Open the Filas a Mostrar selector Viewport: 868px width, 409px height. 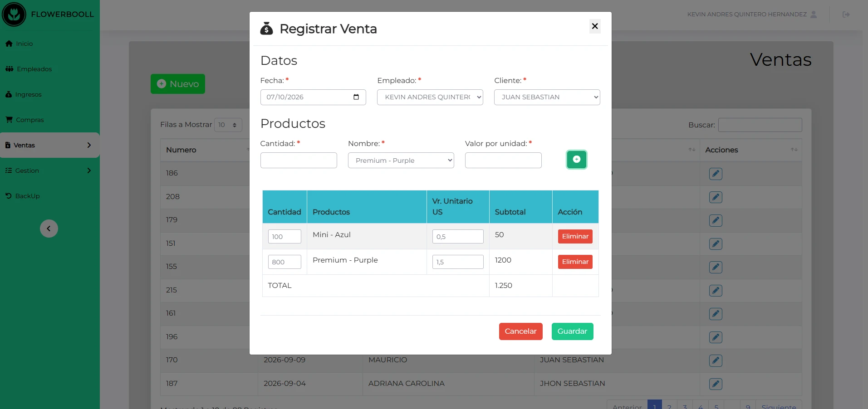click(x=228, y=125)
